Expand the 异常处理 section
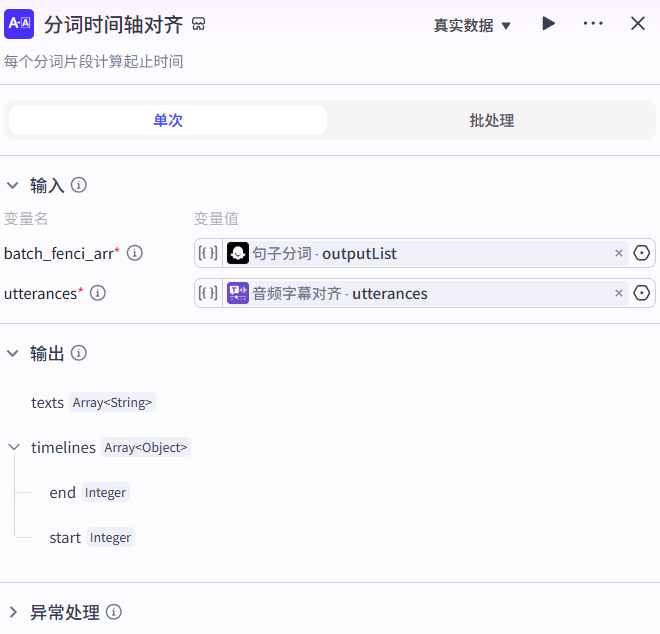Viewport: 660px width, 634px height. point(13,612)
